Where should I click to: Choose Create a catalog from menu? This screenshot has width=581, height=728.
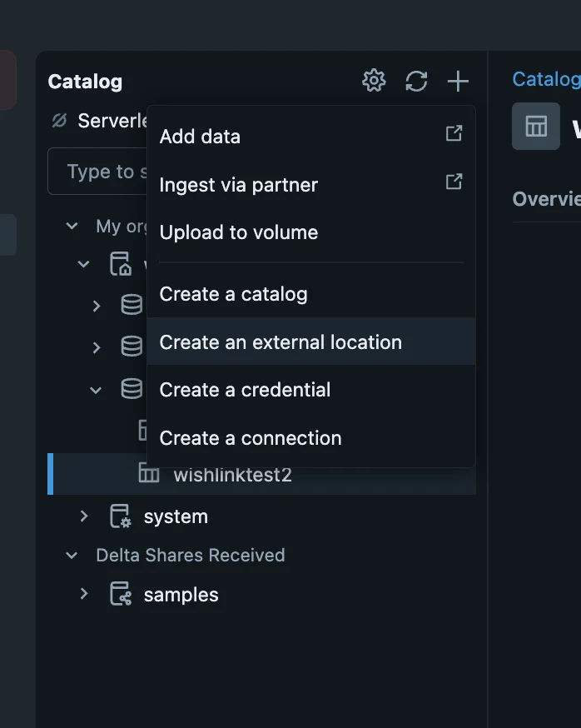coord(233,294)
